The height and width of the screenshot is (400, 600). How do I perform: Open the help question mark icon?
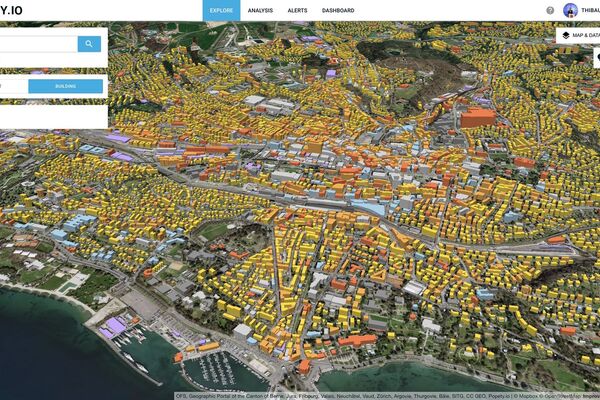tap(550, 10)
